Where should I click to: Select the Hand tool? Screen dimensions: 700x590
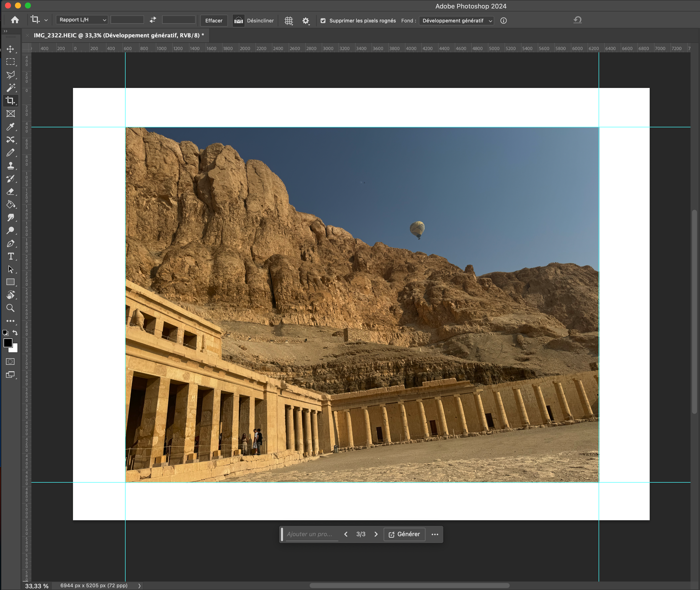click(10, 295)
